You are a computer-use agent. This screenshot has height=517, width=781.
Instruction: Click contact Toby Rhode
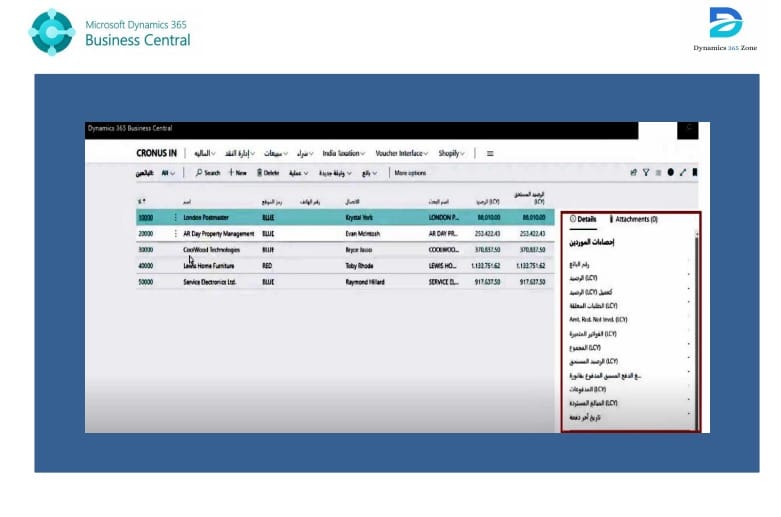coord(359,266)
